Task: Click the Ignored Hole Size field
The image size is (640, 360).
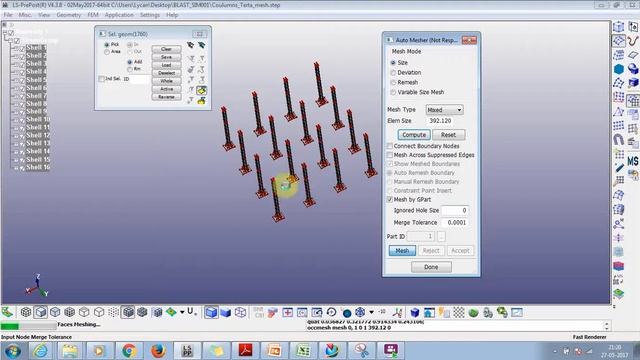Action: pyautogui.click(x=455, y=210)
